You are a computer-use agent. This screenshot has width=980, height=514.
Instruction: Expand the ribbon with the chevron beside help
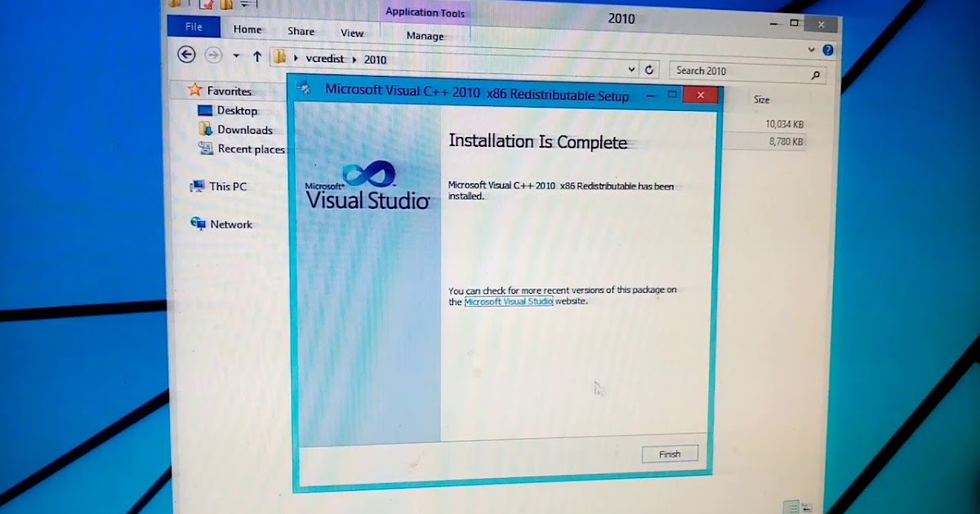[x=811, y=50]
